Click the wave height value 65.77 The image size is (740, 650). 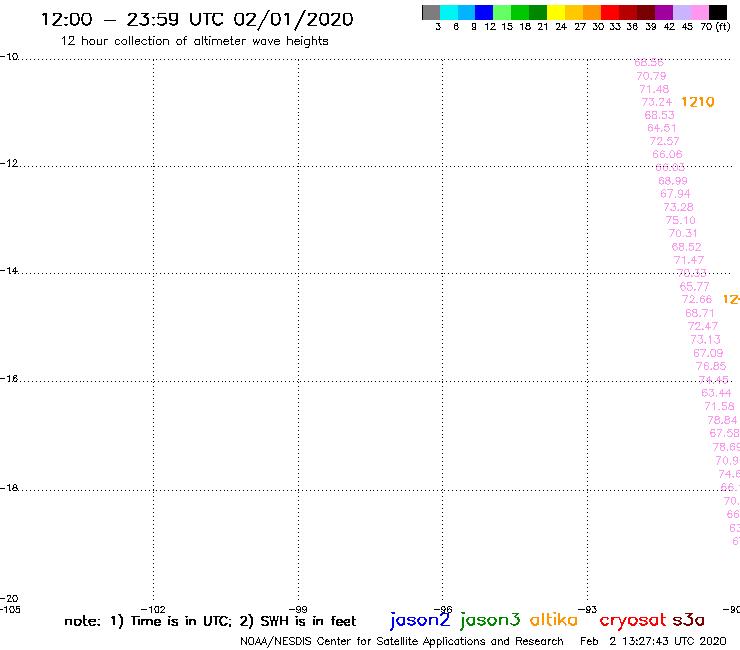(x=694, y=287)
